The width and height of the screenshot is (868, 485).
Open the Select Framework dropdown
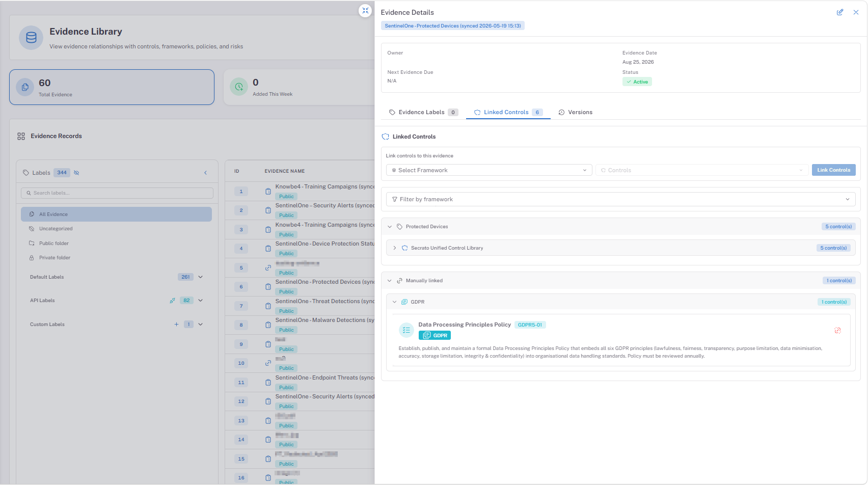coord(489,170)
